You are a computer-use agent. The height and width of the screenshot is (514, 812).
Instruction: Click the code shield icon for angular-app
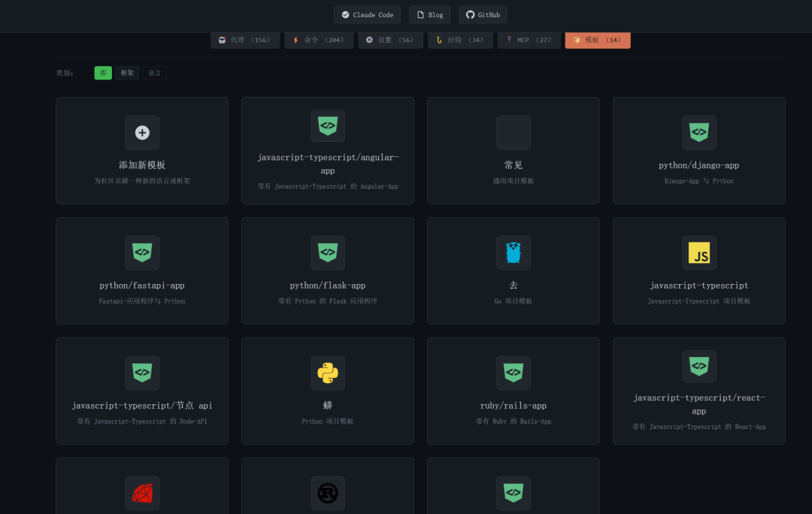pyautogui.click(x=328, y=125)
